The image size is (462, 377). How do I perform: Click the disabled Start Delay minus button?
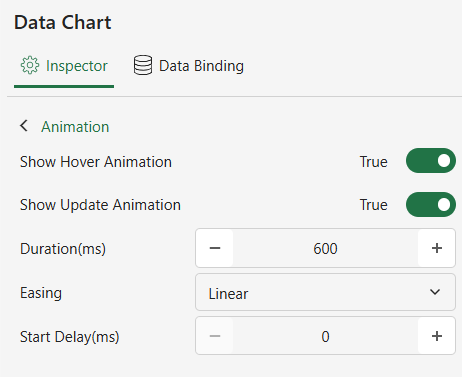(215, 336)
